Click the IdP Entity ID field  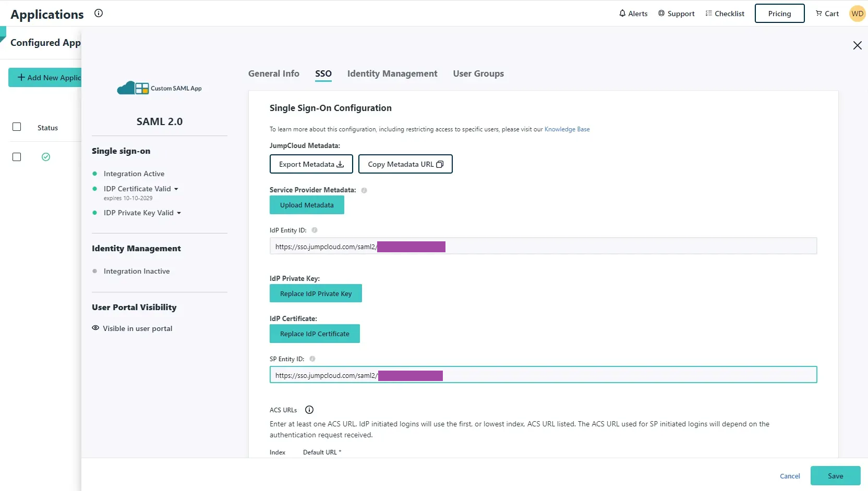click(543, 246)
